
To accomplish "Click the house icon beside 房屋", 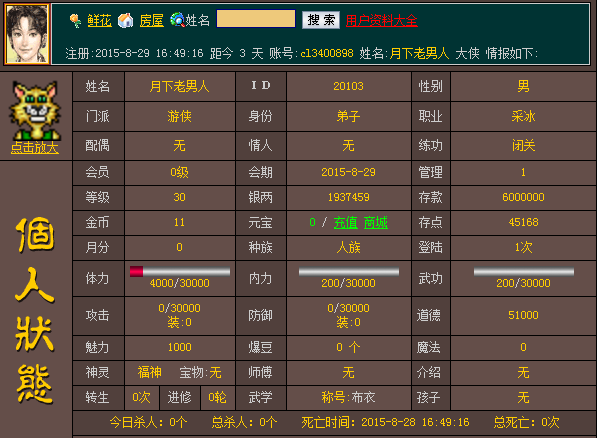I will pos(126,20).
